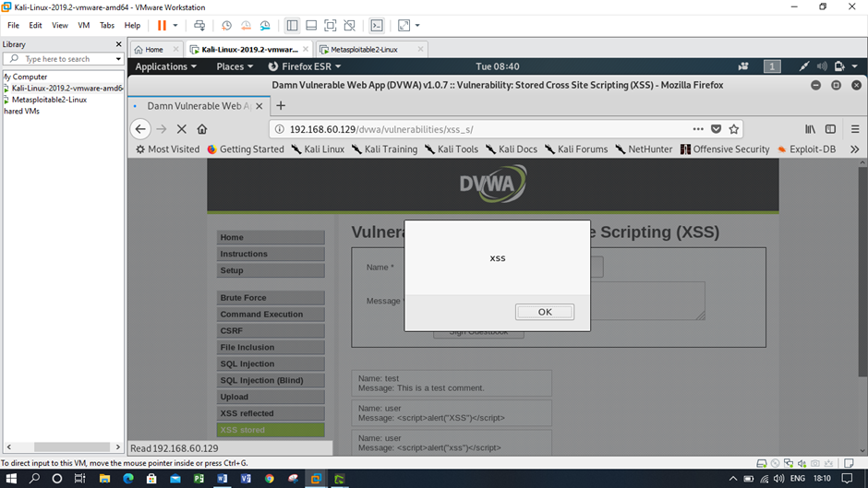Close the Metasploitable2-Linux tab
Viewport: 868px width, 488px height.
[421, 49]
